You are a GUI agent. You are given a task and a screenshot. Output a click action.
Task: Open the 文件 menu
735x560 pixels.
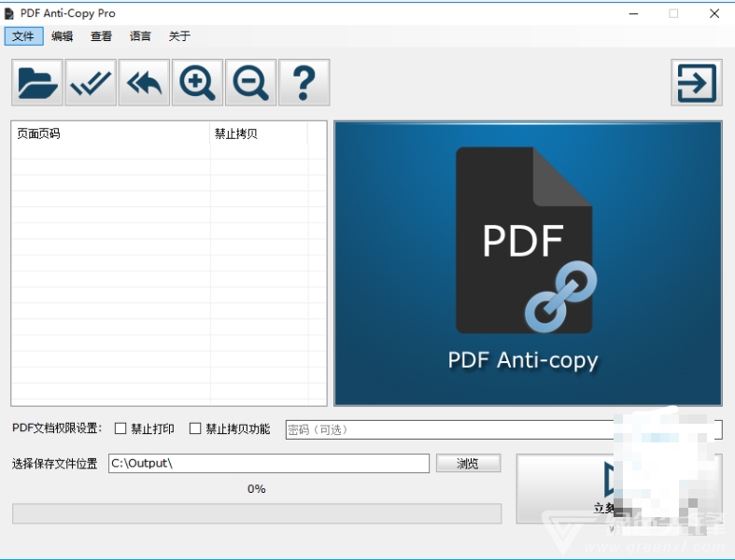click(24, 36)
